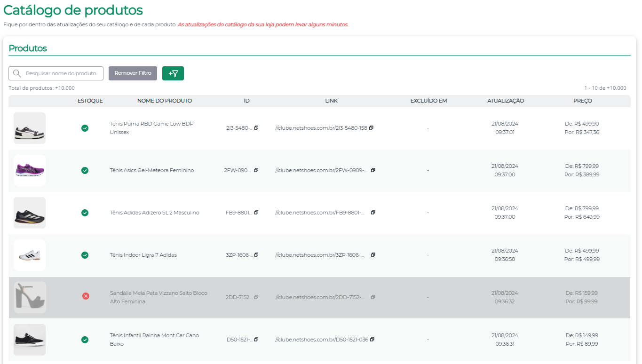The height and width of the screenshot is (364, 642).
Task: Copy the ID of Tênis Adidas Adizero SL 2
Action: 256,213
